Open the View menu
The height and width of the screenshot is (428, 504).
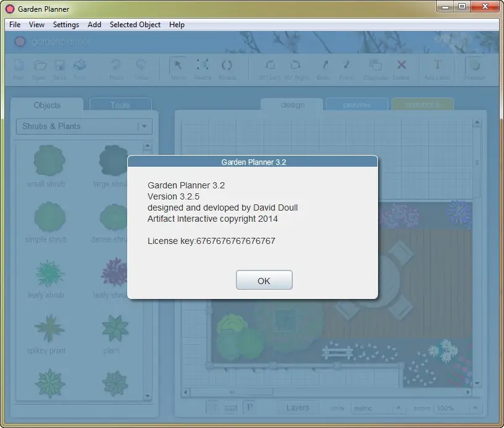click(36, 25)
